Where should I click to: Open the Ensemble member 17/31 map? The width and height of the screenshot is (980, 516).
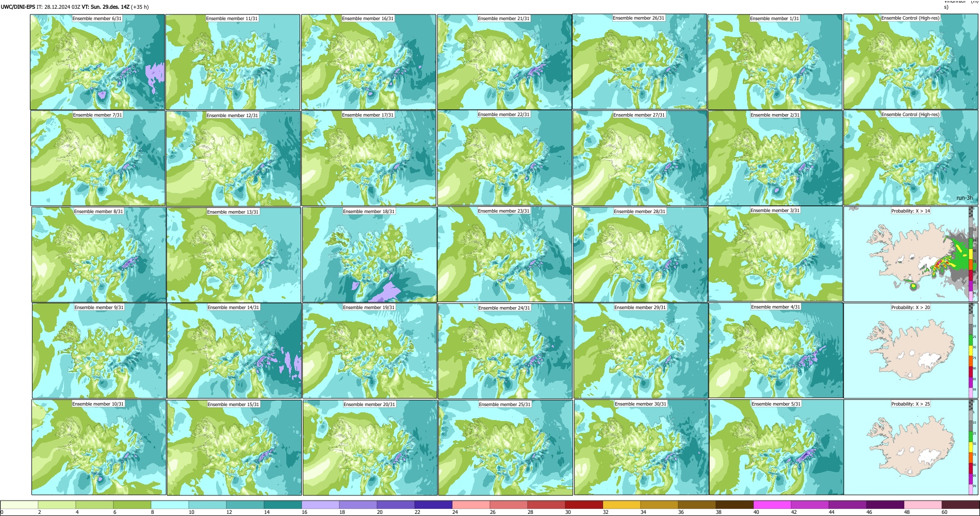369,158
